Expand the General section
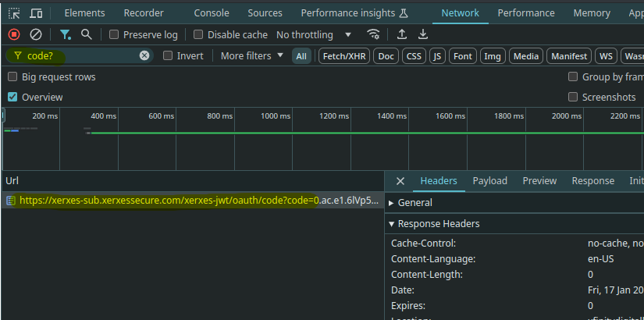This screenshot has width=644, height=320. 410,202
